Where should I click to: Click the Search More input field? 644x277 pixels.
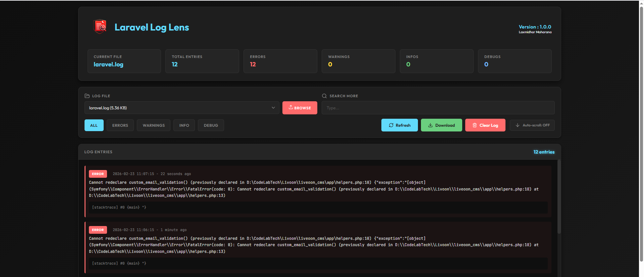(438, 108)
